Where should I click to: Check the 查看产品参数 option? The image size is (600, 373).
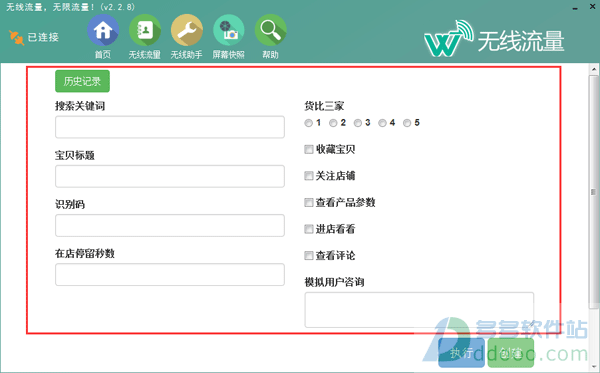pos(309,202)
